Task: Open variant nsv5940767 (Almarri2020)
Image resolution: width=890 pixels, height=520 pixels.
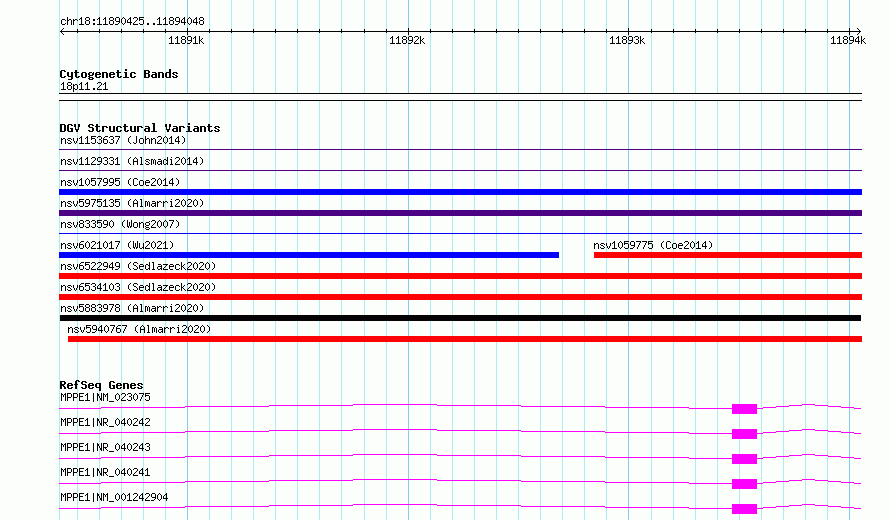Action: pos(139,329)
